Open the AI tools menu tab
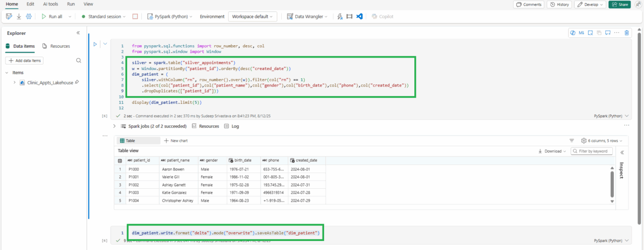 point(50,4)
